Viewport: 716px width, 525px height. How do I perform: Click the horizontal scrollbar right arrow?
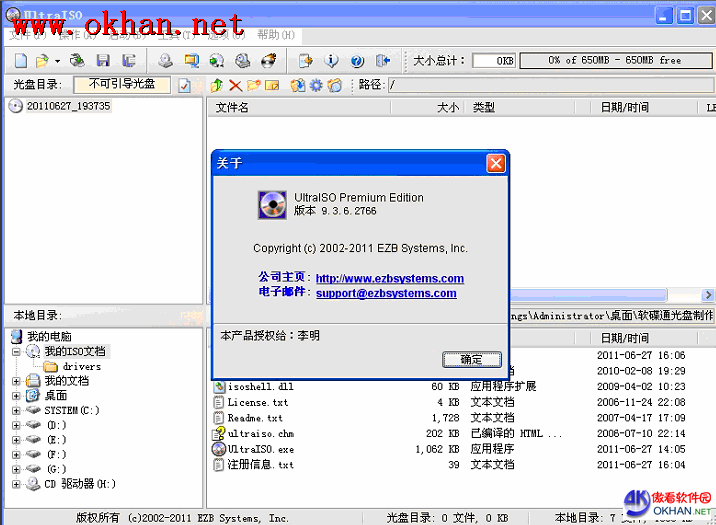[x=708, y=295]
